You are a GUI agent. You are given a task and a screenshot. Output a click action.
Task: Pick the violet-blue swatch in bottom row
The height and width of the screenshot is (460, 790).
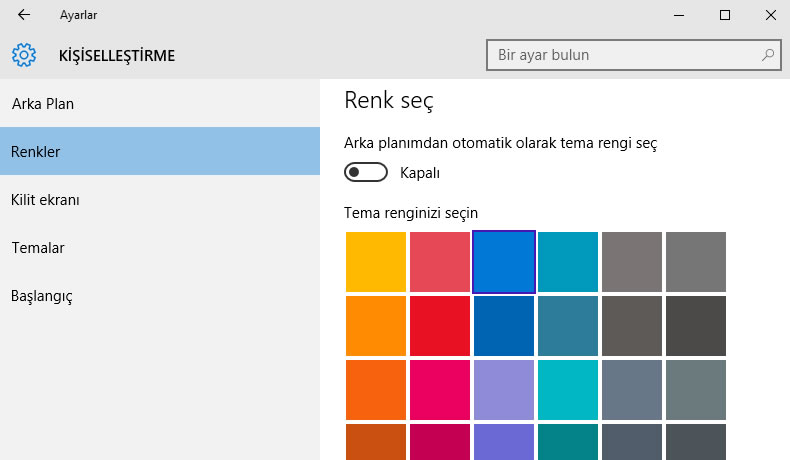point(504,442)
